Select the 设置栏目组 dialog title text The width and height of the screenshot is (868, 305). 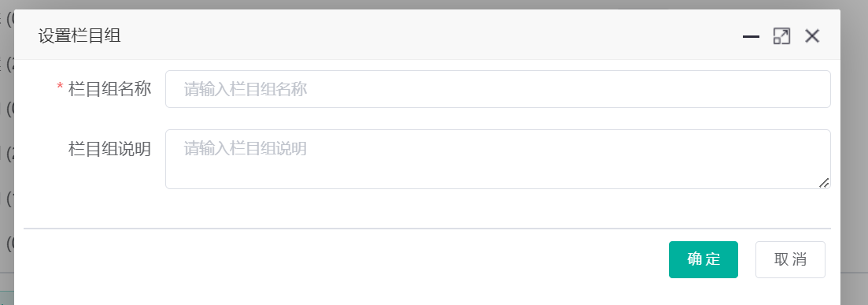79,36
